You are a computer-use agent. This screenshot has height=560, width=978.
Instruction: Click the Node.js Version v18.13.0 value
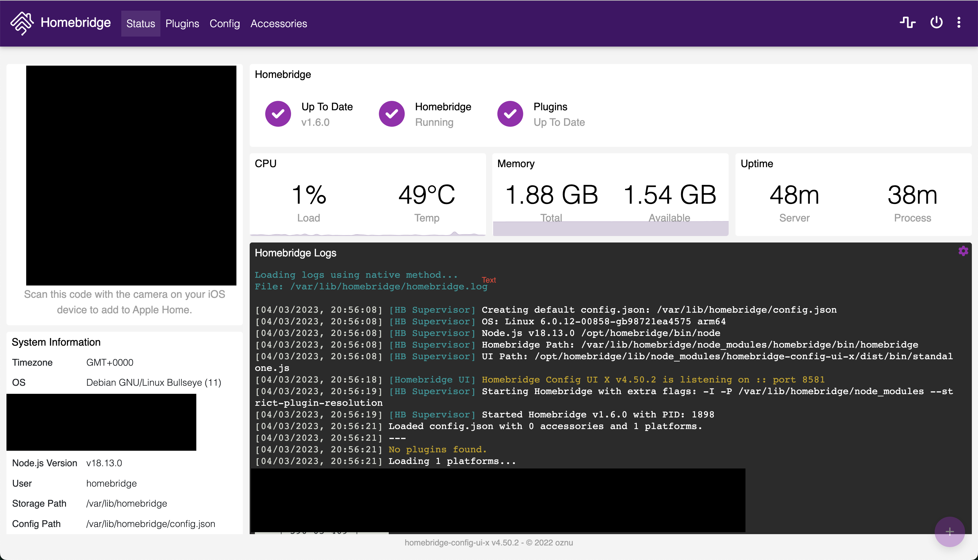tap(104, 463)
